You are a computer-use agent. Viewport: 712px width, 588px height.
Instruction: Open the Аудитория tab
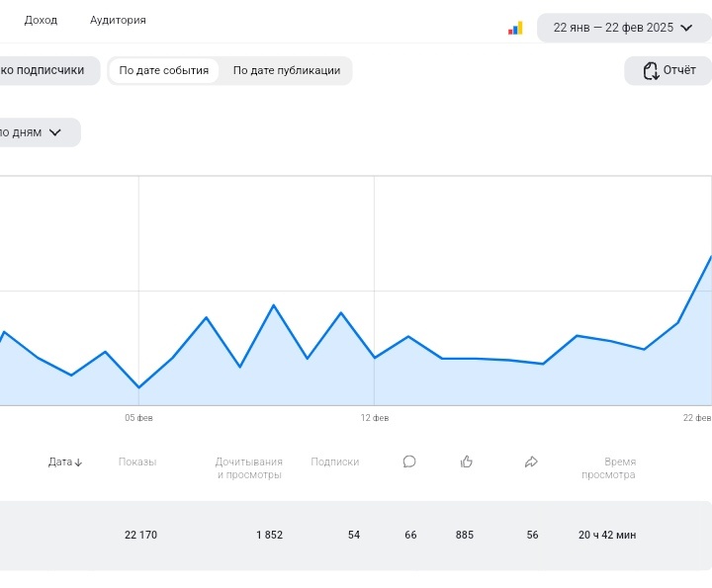118,20
